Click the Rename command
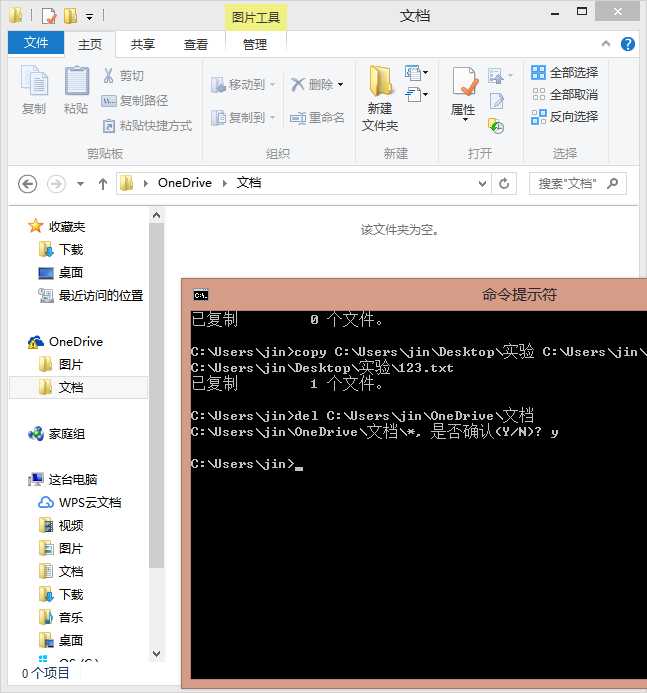Viewport: 647px width, 693px height. 317,118
